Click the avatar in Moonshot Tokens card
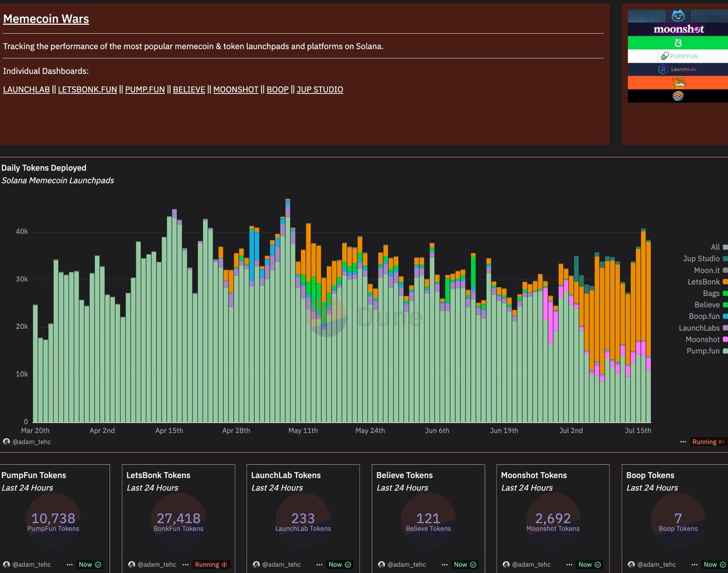 [507, 565]
